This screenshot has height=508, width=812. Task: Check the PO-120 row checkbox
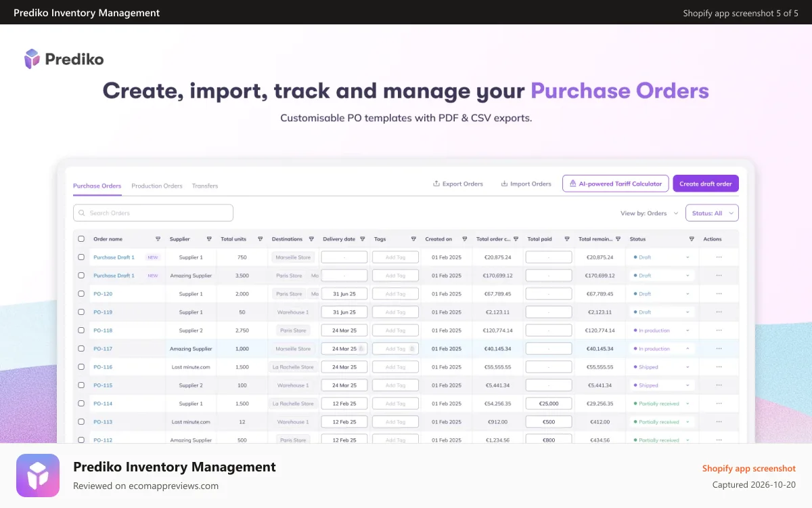[x=81, y=294]
